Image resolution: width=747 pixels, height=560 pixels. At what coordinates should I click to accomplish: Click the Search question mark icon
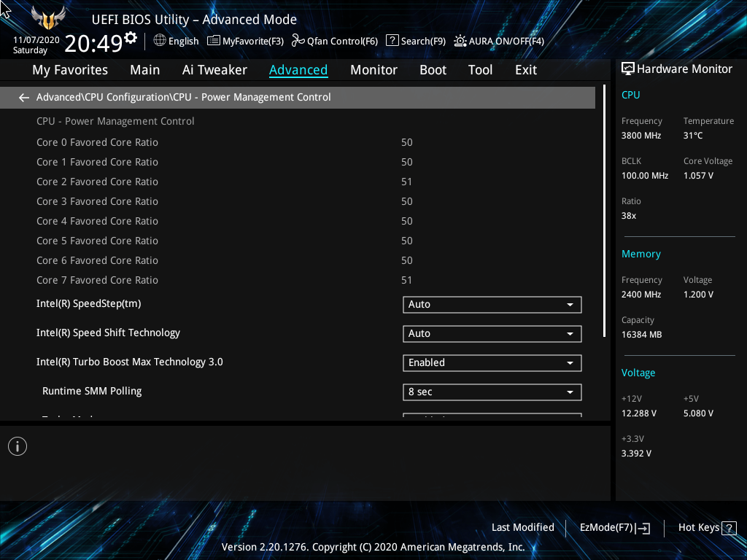392,41
